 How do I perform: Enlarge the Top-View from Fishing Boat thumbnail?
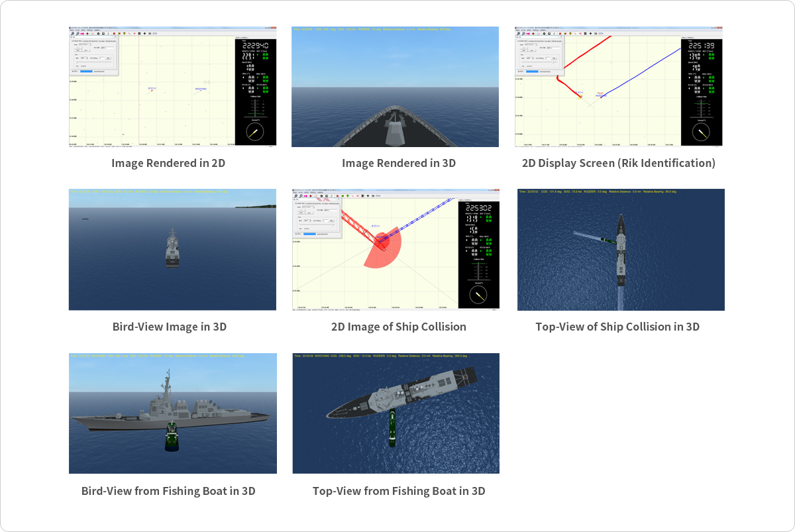click(396, 413)
